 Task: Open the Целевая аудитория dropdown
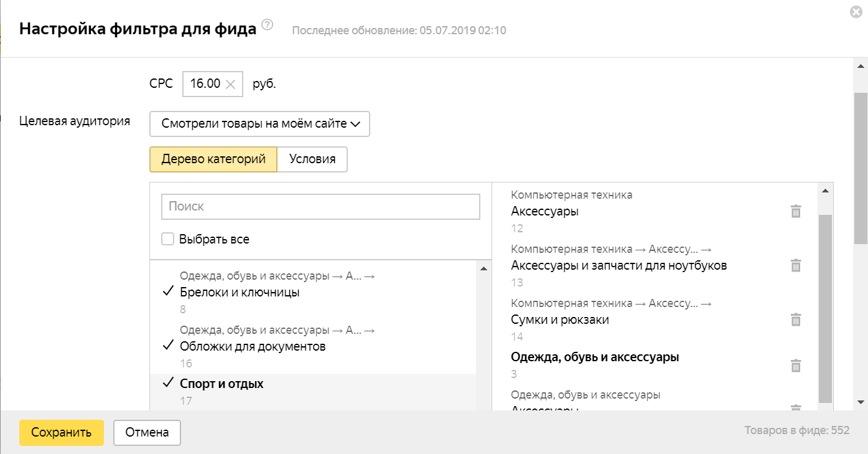(259, 124)
